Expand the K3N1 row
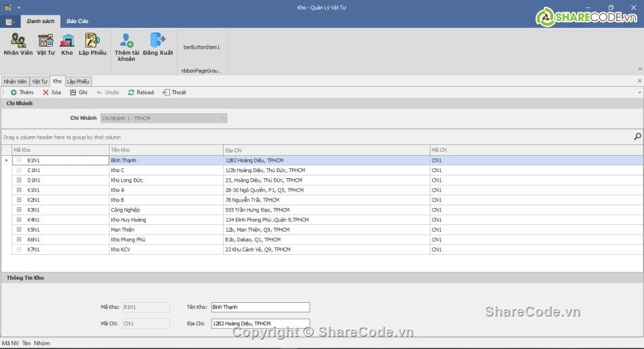This screenshot has width=644, height=349. click(19, 209)
